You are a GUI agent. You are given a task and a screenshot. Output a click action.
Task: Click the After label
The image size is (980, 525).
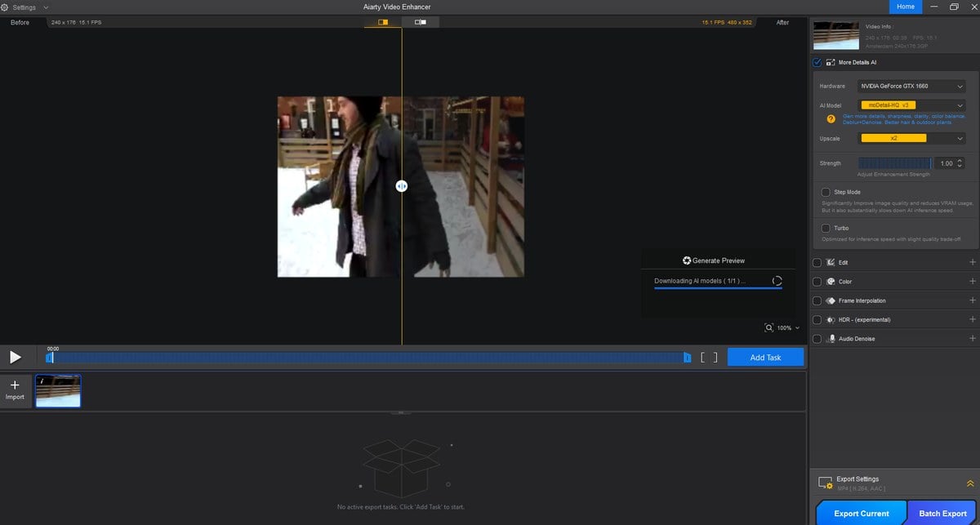[782, 22]
